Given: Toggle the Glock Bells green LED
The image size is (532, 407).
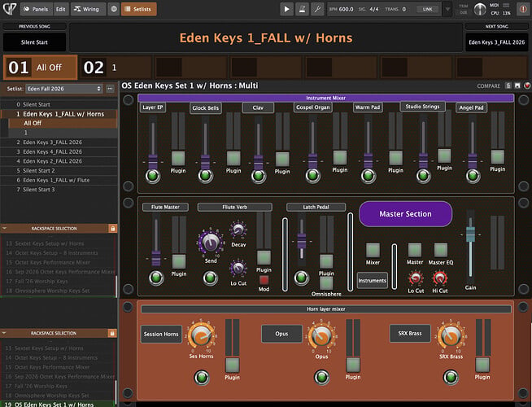Looking at the screenshot, I should tap(206, 176).
